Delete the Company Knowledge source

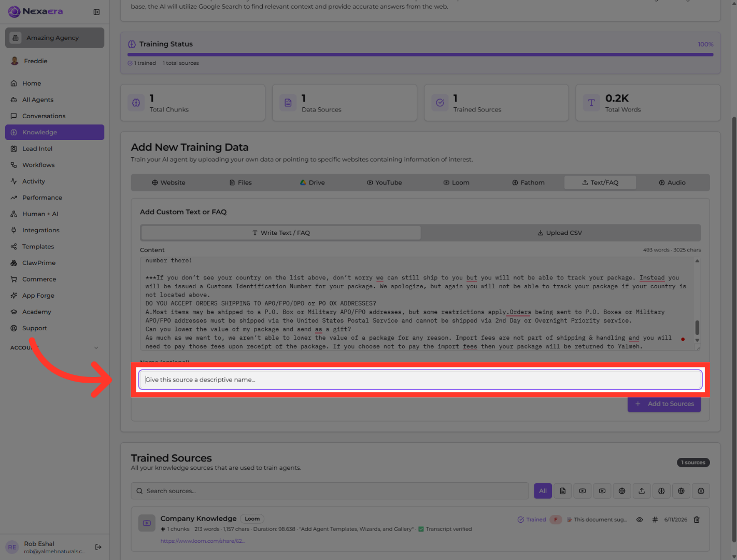(697, 520)
